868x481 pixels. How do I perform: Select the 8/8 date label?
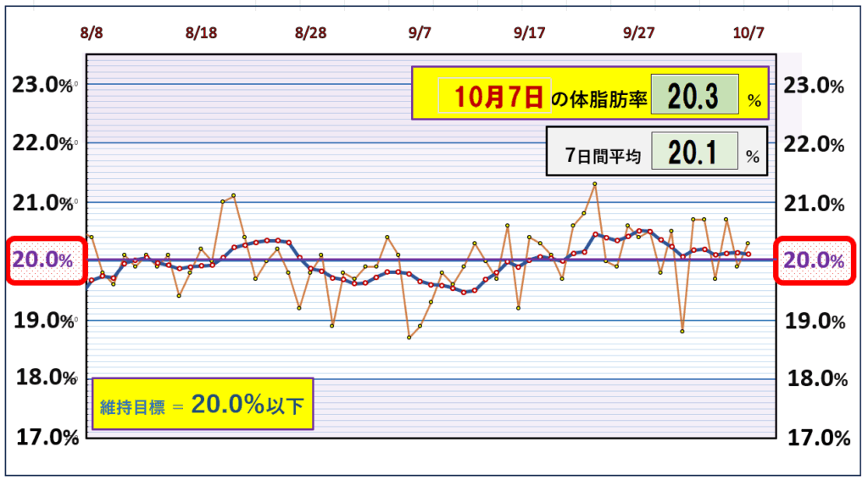click(92, 33)
